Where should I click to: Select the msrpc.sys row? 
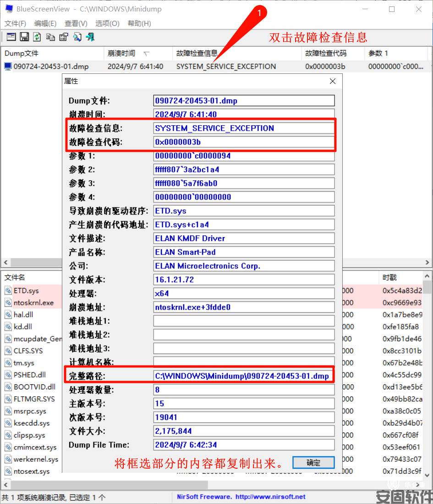(x=30, y=411)
